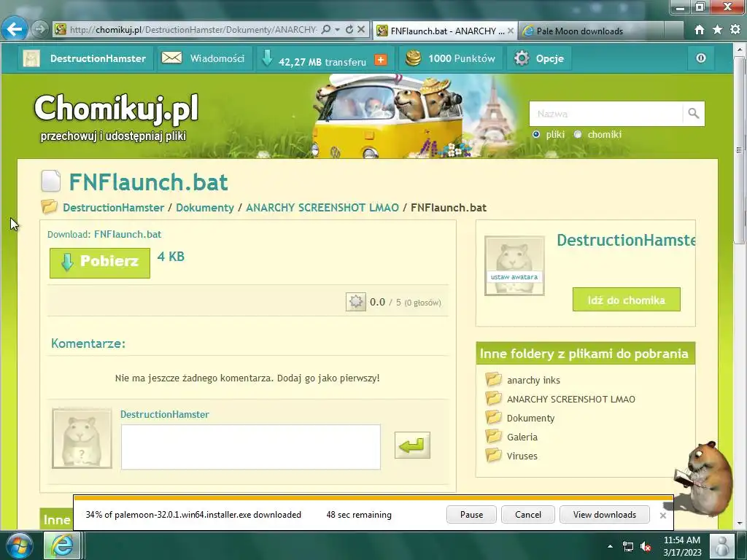This screenshot has height=560, width=747.
Task: Open the Opcje settings menu
Action: click(x=539, y=58)
